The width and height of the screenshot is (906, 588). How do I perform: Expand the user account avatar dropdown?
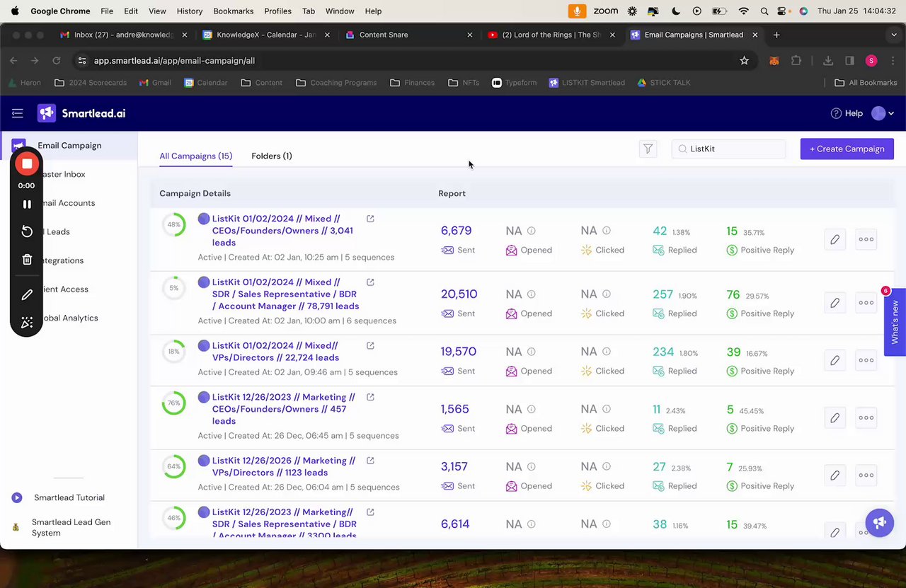[883, 113]
